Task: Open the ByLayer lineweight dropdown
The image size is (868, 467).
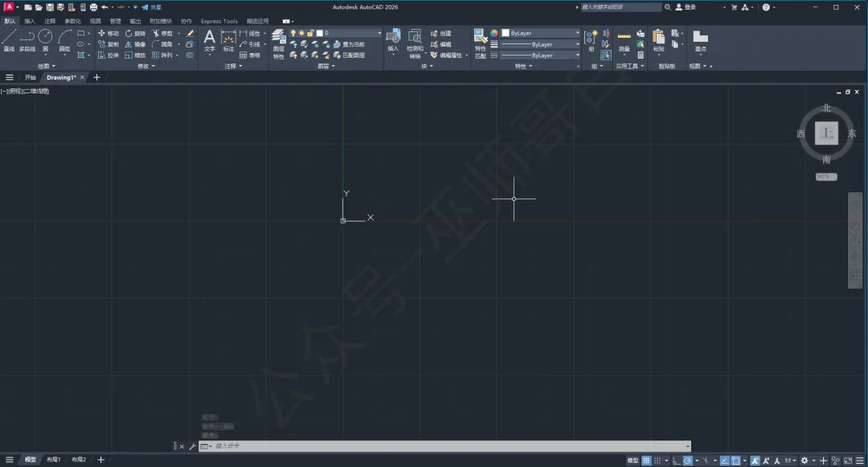Action: 577,44
